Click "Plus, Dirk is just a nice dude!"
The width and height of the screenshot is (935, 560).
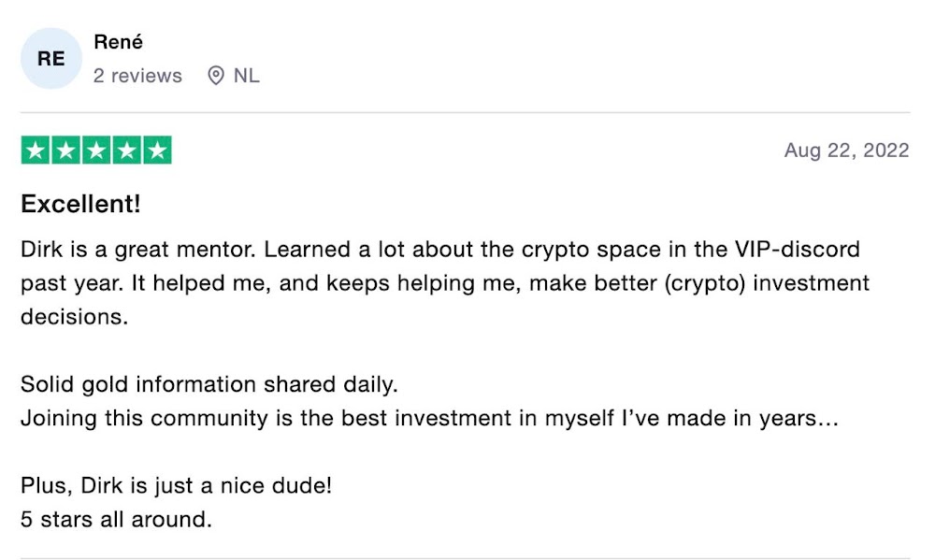coord(176,486)
